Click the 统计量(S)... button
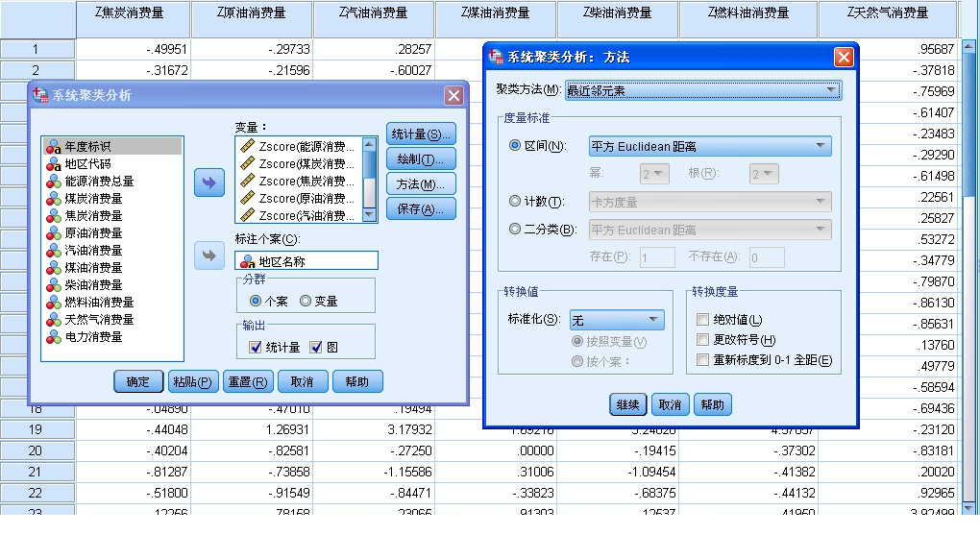This screenshot has height=535, width=980. click(421, 134)
